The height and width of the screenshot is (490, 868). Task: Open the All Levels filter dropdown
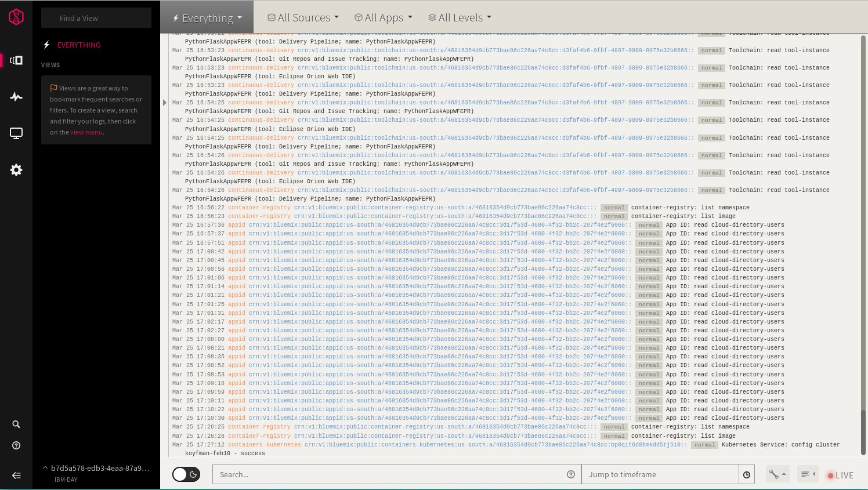(x=460, y=18)
